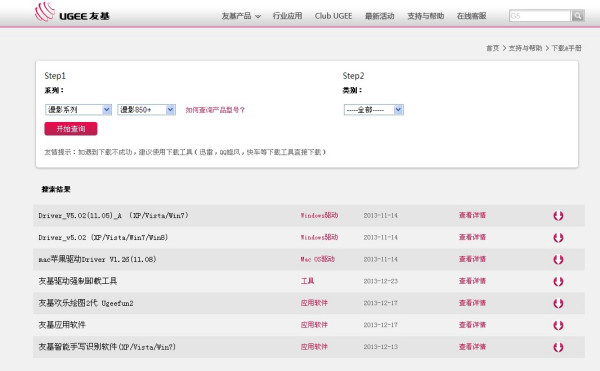The image size is (600, 371).
Task: Click the mac苹果驱动Driver V1.26(11.08) name
Action: [97, 259]
